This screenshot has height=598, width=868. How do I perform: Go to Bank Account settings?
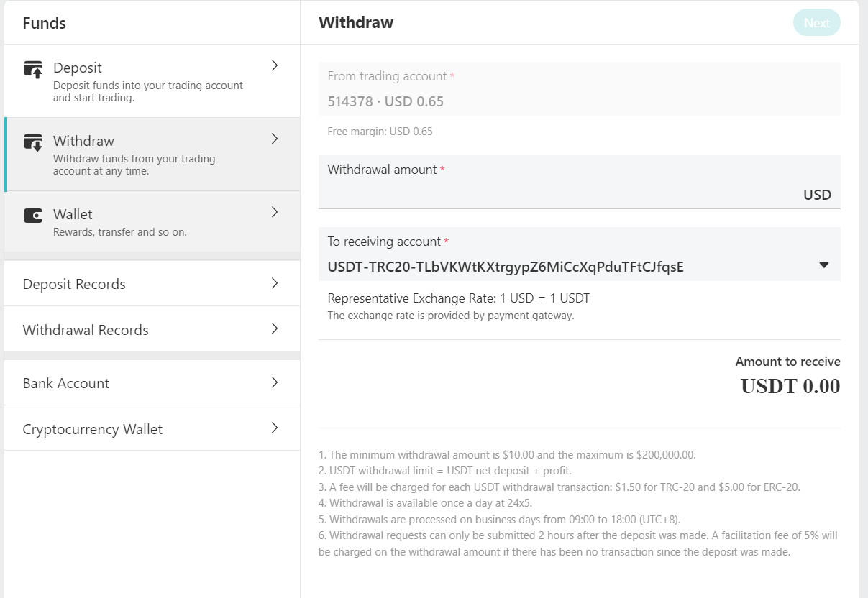[152, 382]
